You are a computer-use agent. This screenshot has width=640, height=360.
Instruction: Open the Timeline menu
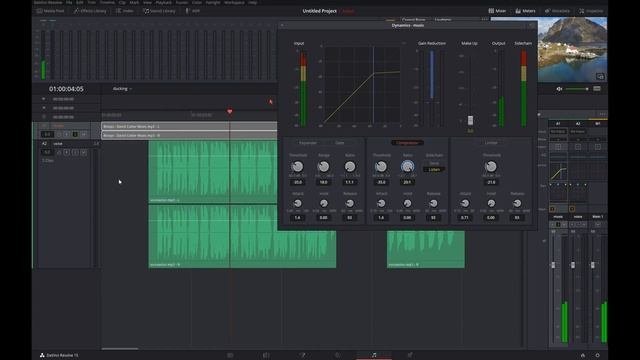click(x=107, y=2)
